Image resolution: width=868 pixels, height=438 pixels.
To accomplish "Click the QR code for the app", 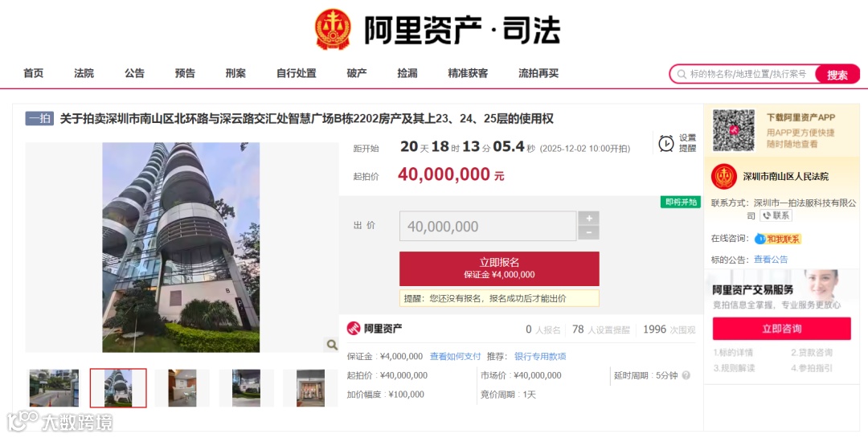I will [x=734, y=131].
